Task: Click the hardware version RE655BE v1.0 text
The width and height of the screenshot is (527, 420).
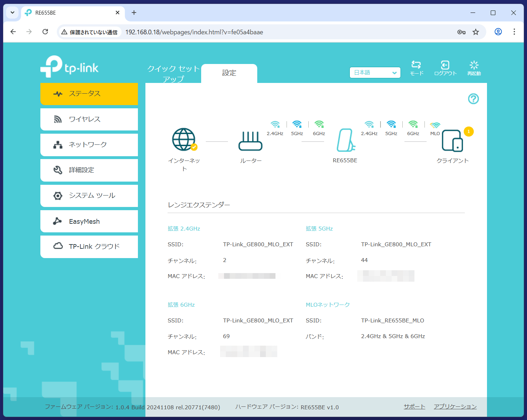Action: click(x=320, y=407)
